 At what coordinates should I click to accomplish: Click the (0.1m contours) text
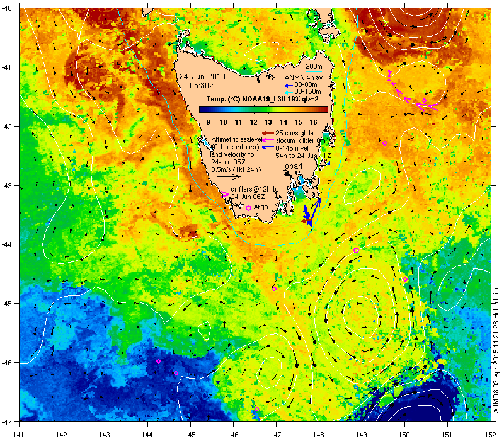pyautogui.click(x=235, y=147)
